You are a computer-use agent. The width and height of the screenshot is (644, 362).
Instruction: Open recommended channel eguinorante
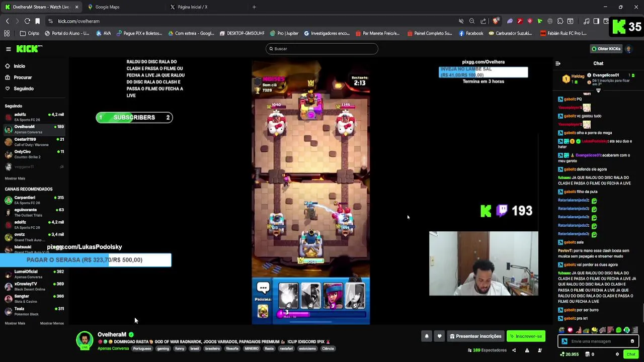[x=34, y=212]
